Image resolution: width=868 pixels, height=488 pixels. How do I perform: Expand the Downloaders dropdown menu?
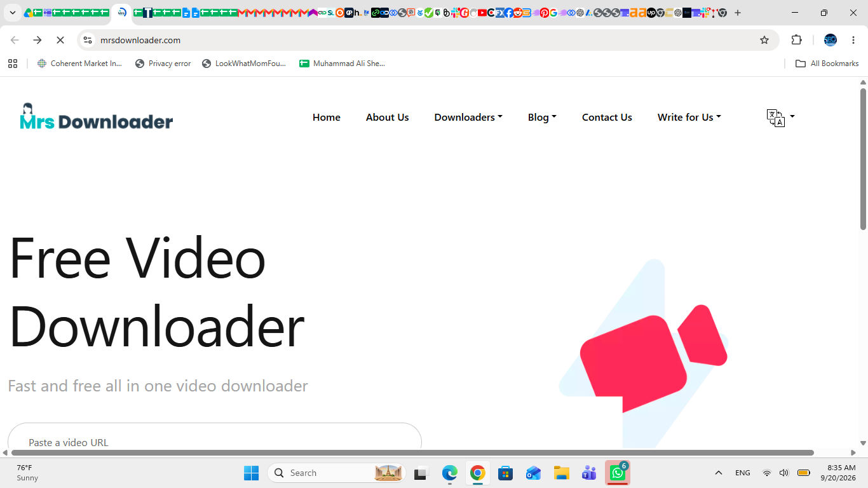[x=468, y=118]
